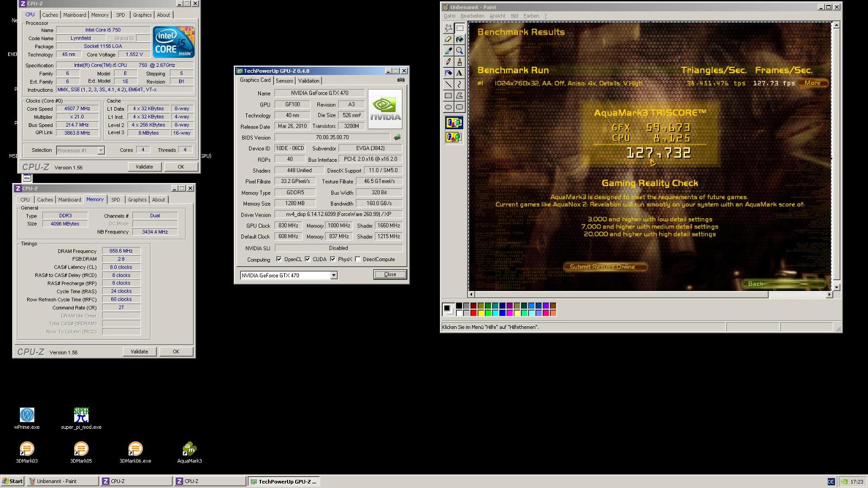Click the GPU-Z screenshot camera icon
This screenshot has width=868, height=488.
point(401,80)
